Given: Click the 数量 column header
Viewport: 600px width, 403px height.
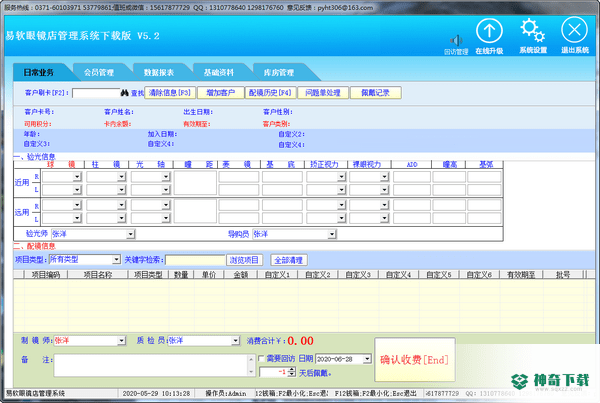Looking at the screenshot, I should [181, 274].
